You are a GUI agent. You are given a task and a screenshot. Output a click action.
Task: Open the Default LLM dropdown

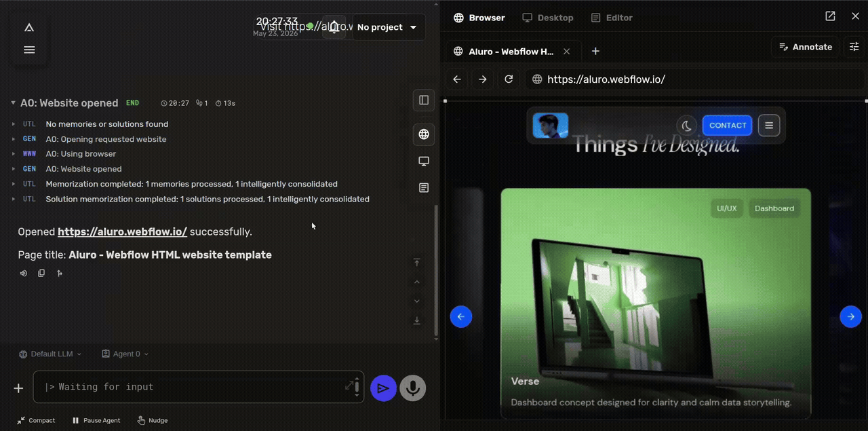click(x=50, y=354)
